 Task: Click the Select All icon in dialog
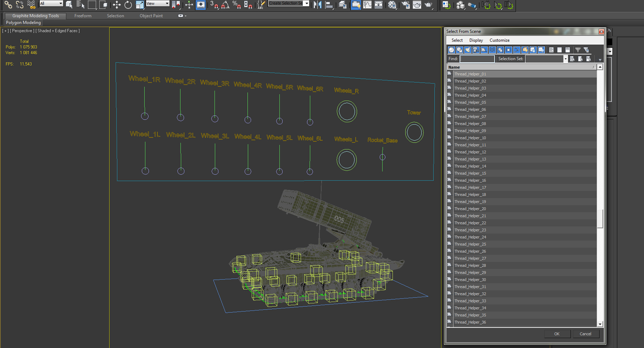[x=551, y=50]
